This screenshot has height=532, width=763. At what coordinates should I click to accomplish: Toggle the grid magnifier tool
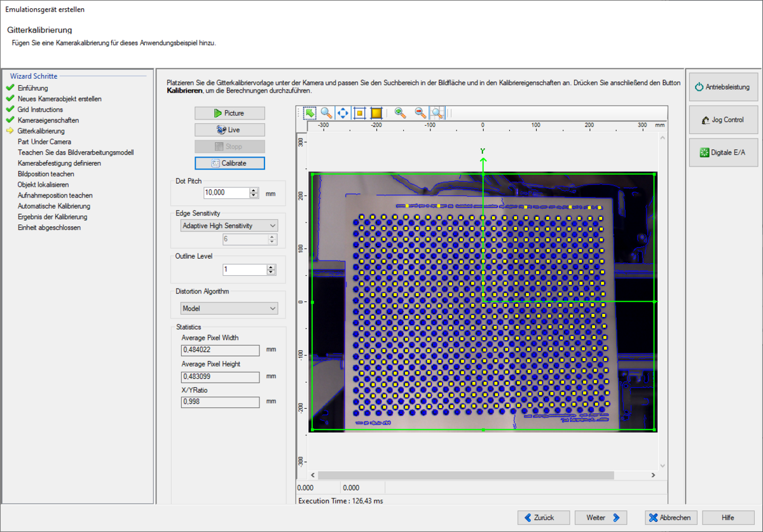pos(437,113)
